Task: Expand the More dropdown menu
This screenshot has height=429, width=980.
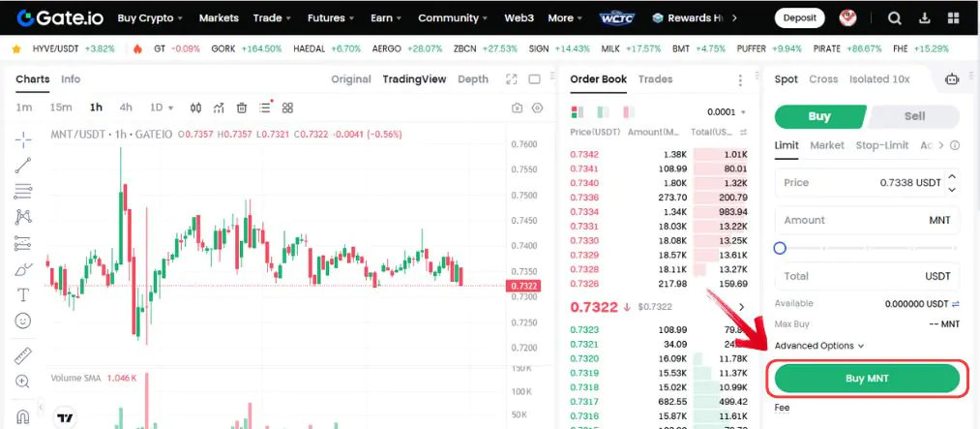Action: (566, 18)
